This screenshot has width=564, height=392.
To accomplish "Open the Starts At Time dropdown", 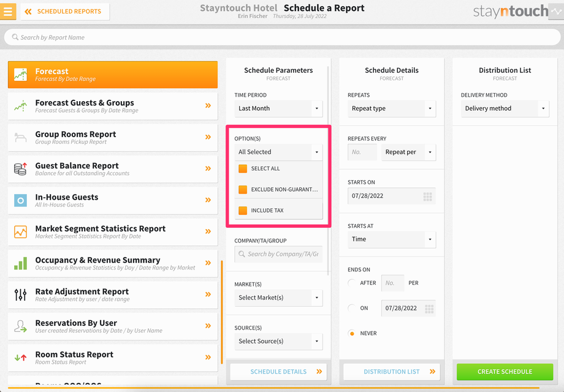I will (x=392, y=239).
